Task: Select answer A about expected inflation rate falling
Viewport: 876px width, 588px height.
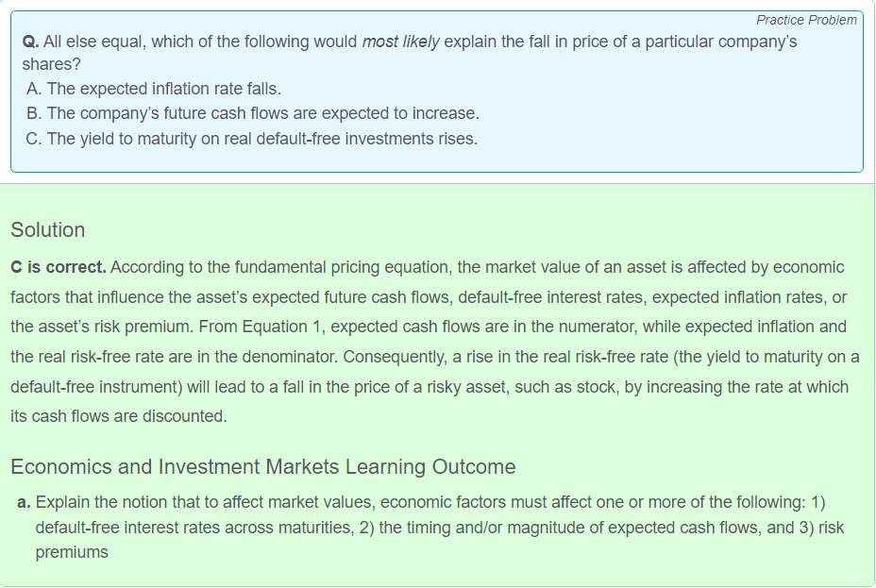Action: point(154,89)
